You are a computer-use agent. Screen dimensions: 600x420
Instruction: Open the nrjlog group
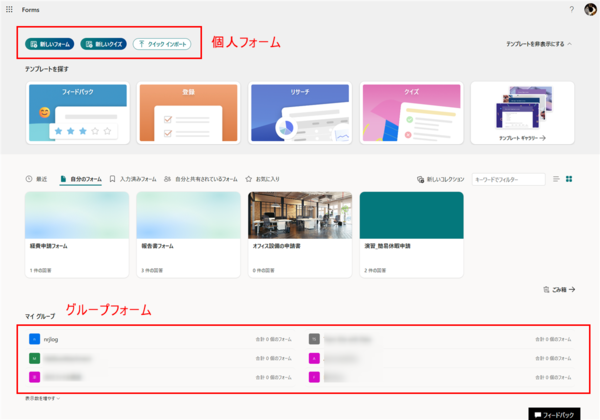[160, 339]
